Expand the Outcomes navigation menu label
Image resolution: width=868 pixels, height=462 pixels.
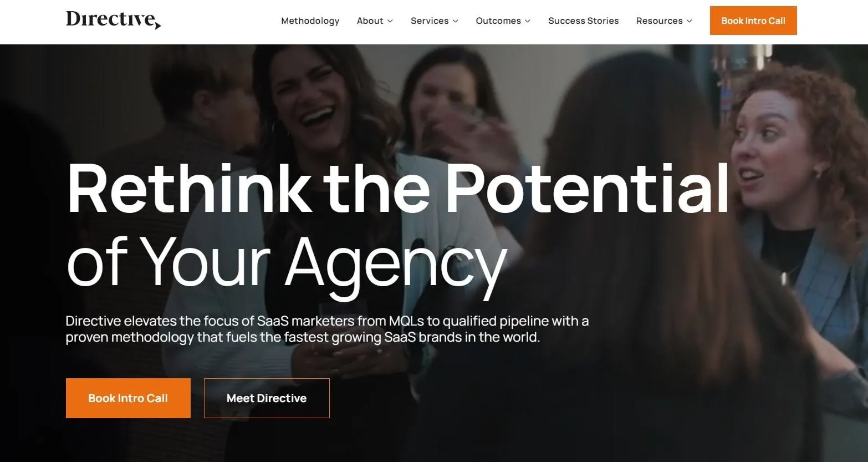(x=498, y=21)
